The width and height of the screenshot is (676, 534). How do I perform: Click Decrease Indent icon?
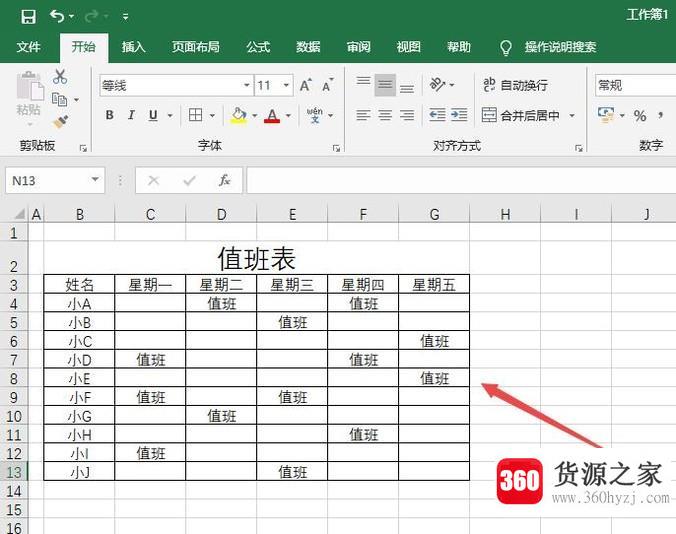pos(437,115)
